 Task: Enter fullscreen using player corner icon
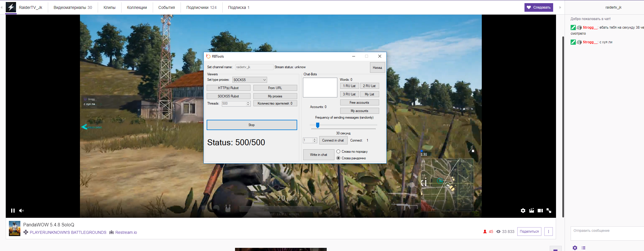tap(549, 211)
